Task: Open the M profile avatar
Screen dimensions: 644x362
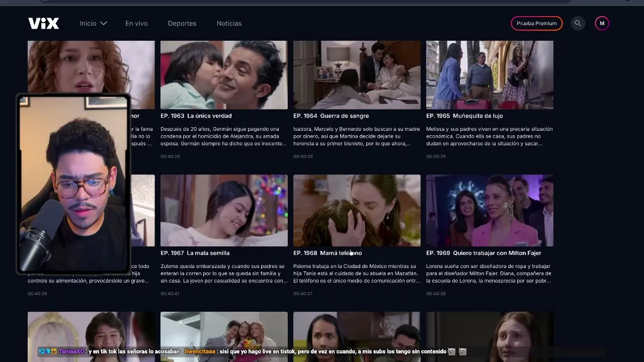Action: click(x=602, y=23)
